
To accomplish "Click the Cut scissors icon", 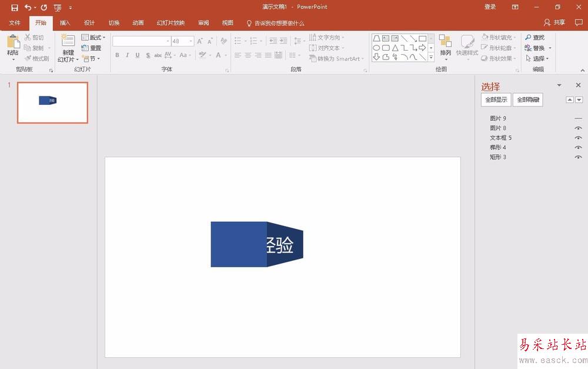I will pos(28,37).
